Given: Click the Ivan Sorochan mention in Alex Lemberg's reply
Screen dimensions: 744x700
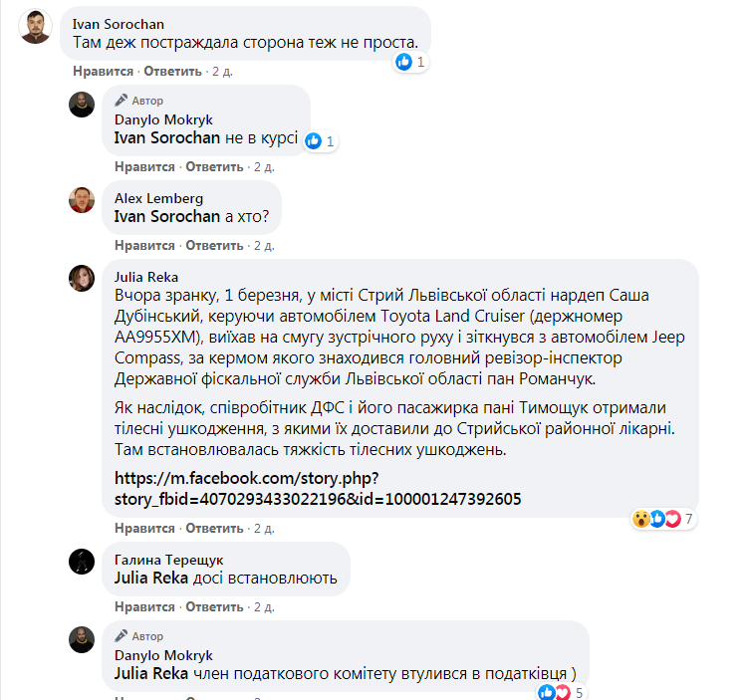Looking at the screenshot, I should click(167, 216).
